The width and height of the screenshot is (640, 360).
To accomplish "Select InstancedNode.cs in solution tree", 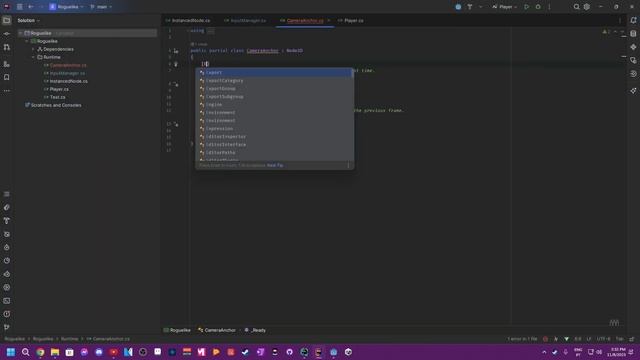I will pos(69,81).
